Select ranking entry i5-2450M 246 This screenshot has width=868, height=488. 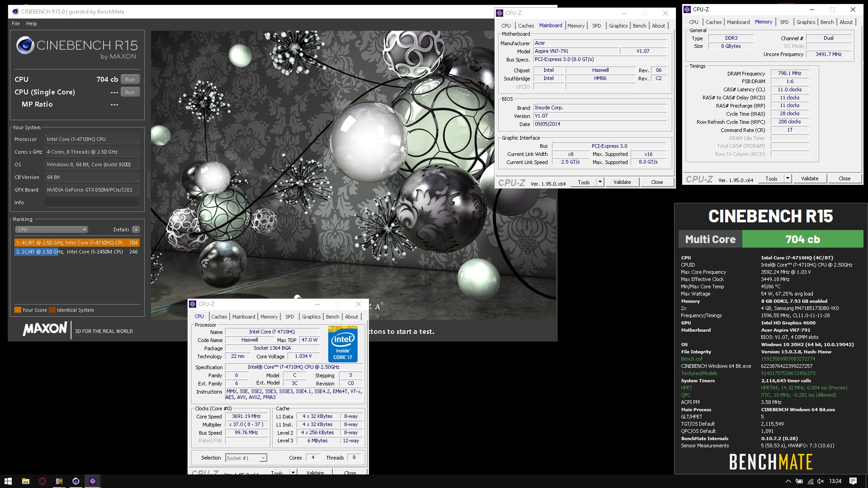coord(77,252)
